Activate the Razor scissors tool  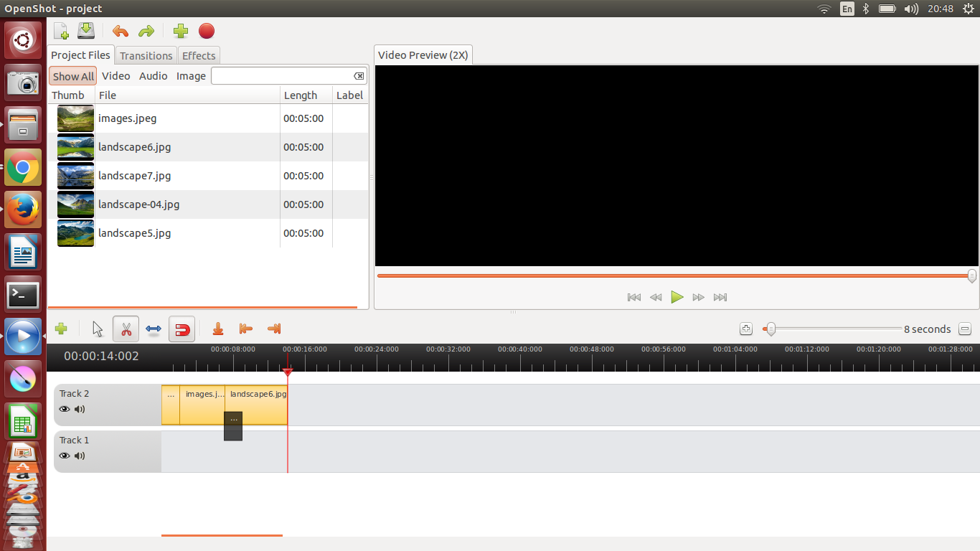(x=126, y=329)
